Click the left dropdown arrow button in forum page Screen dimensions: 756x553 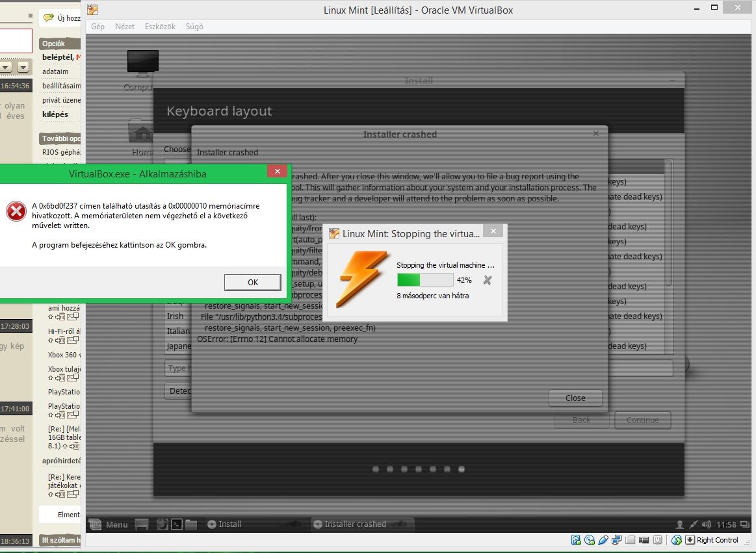(5, 67)
